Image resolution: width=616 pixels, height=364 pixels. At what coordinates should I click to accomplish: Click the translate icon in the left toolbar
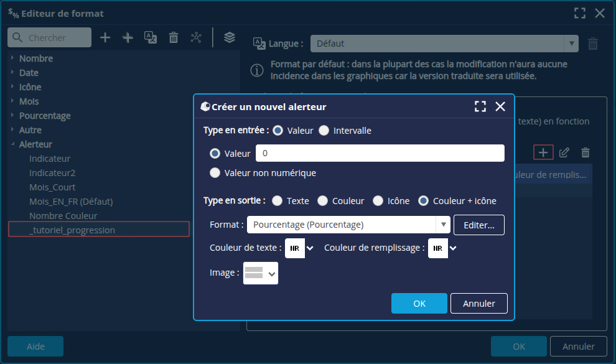151,38
